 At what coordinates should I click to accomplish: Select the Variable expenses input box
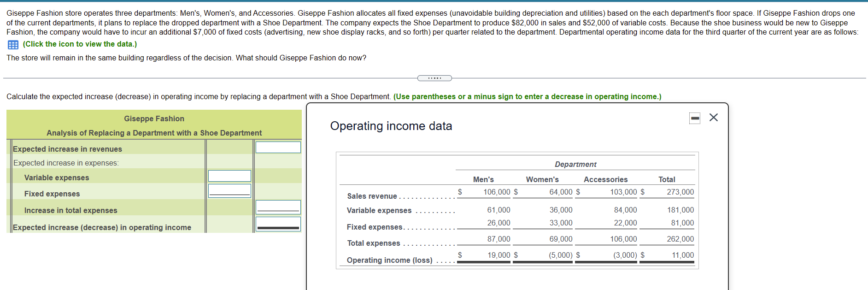[229, 176]
